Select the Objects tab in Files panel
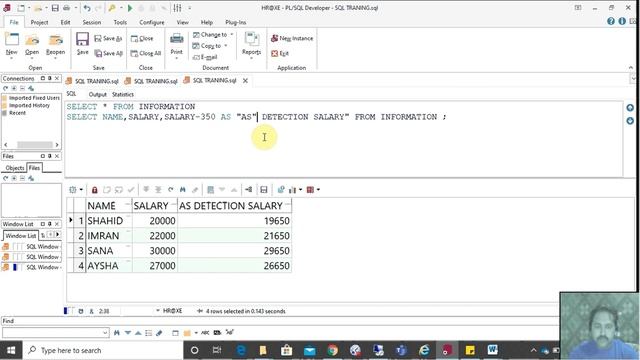The image size is (640, 360). point(15,168)
